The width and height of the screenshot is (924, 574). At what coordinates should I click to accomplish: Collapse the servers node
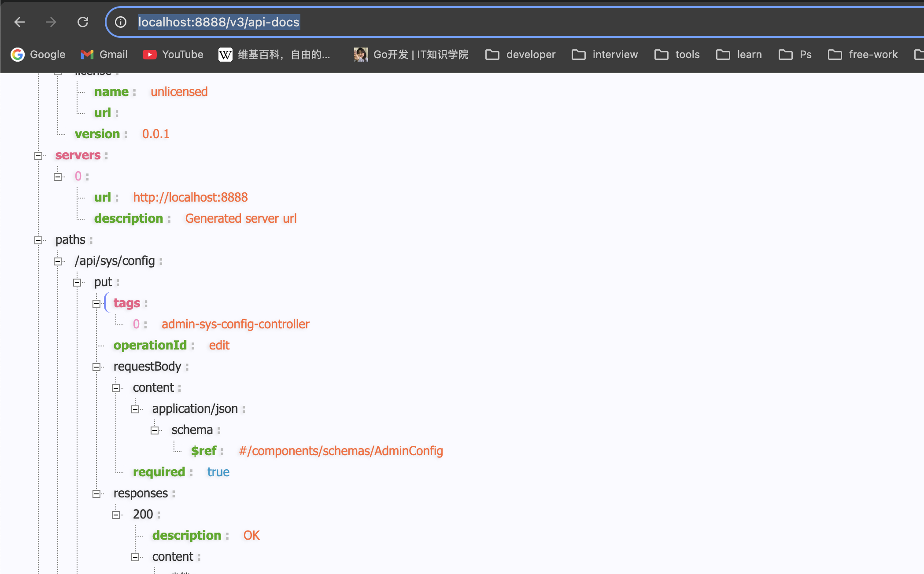tap(39, 155)
